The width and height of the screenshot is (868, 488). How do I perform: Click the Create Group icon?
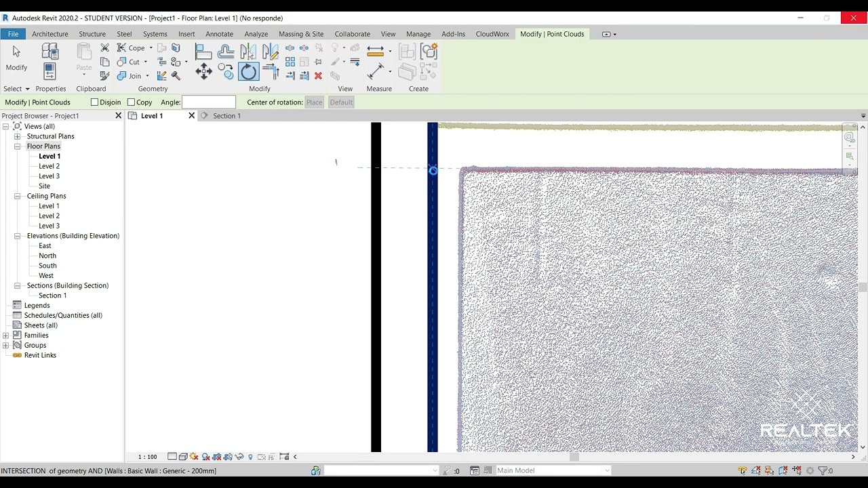click(429, 52)
